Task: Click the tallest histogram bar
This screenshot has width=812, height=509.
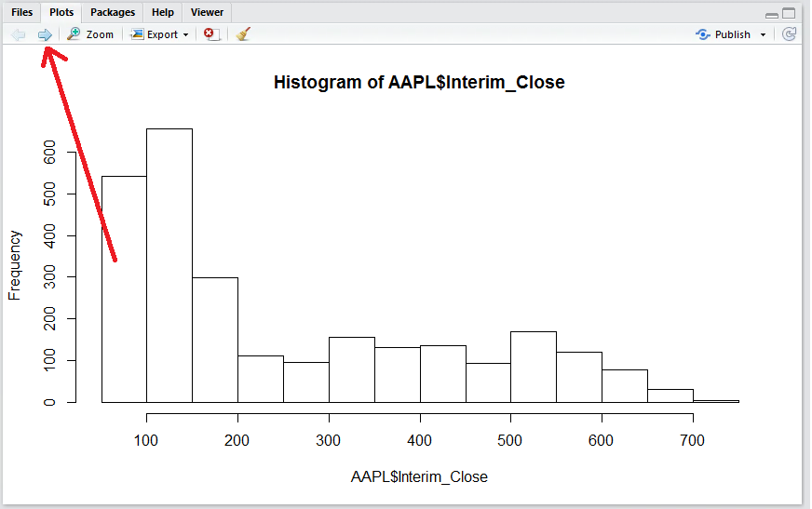Action: click(169, 265)
